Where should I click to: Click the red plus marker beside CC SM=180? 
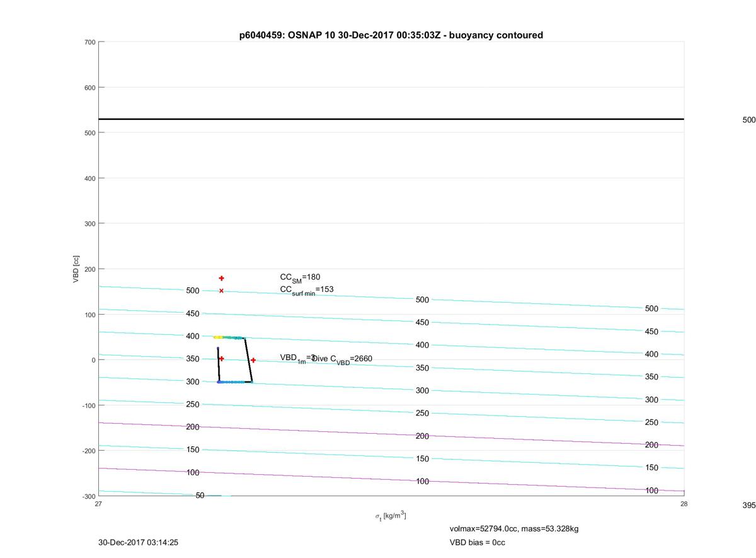(x=221, y=278)
